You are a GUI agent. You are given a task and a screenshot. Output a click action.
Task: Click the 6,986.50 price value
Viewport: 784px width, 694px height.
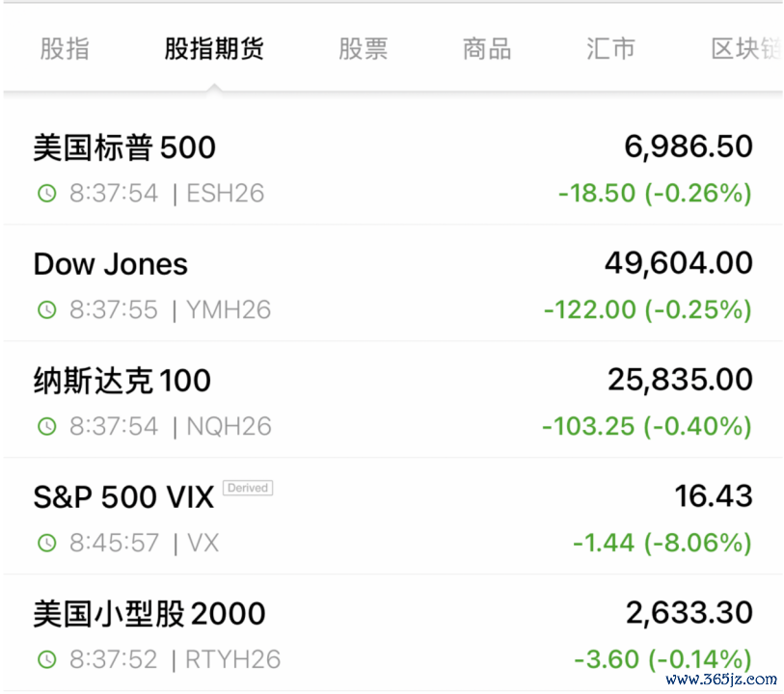tap(688, 147)
